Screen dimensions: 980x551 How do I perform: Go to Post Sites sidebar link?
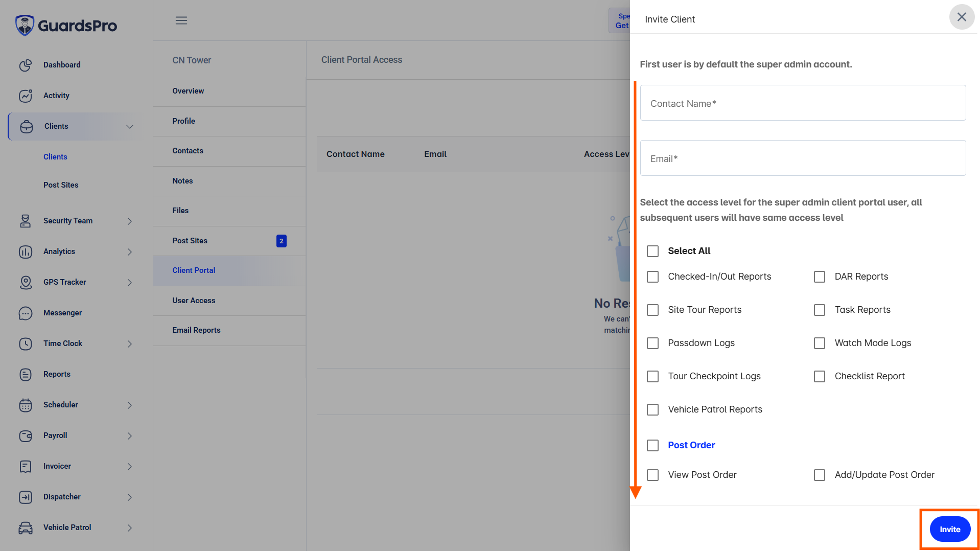(61, 185)
